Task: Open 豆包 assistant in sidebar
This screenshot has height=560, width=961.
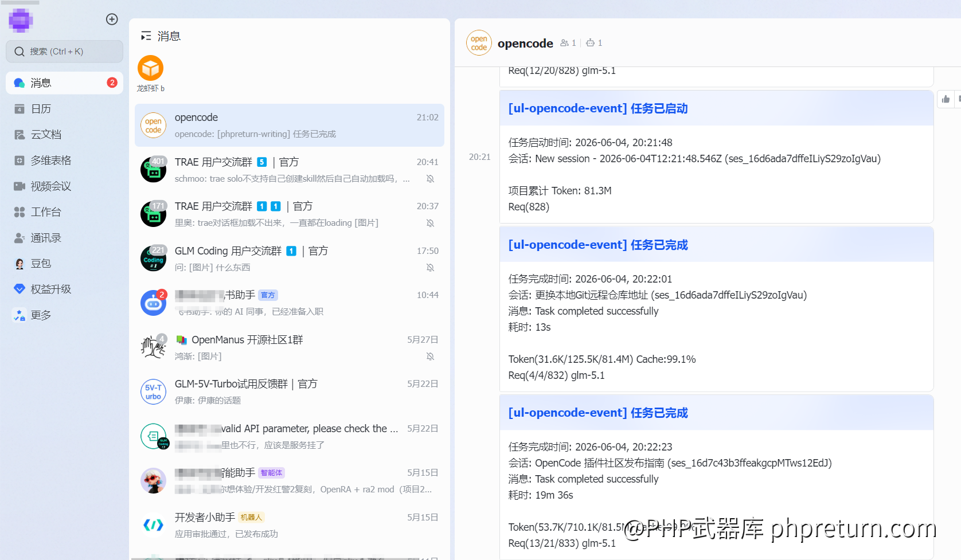Action: point(64,264)
